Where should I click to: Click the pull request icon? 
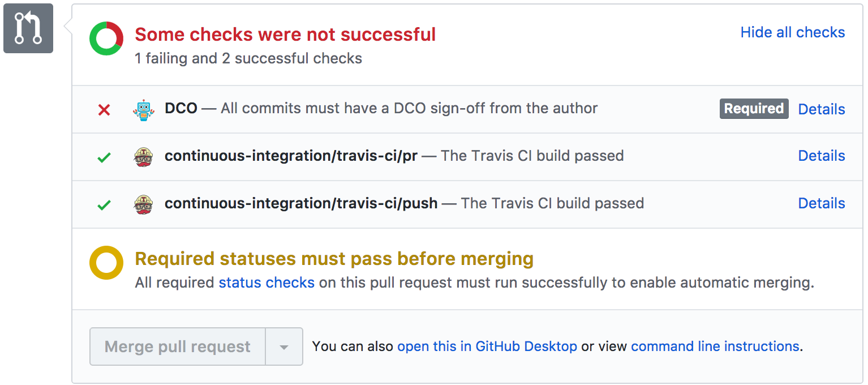click(x=28, y=28)
